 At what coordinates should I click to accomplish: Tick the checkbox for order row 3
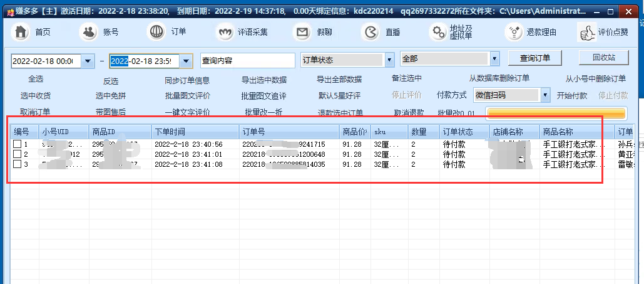[17, 164]
